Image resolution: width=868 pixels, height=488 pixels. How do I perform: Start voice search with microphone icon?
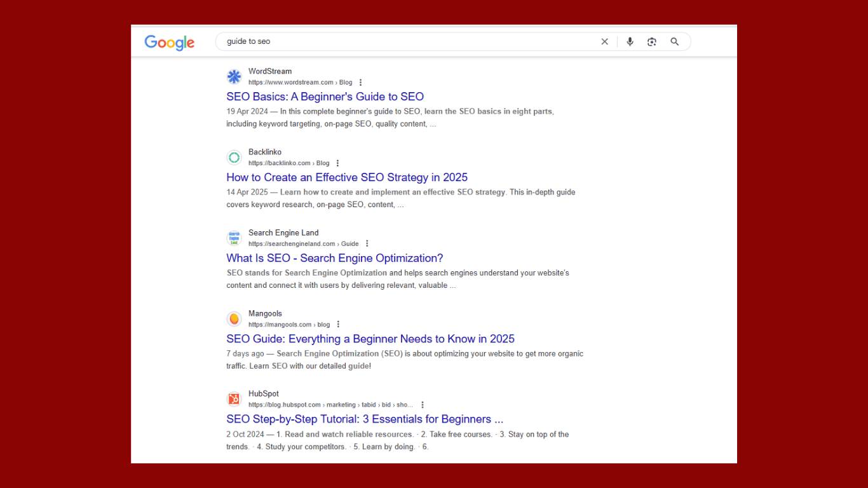[630, 42]
